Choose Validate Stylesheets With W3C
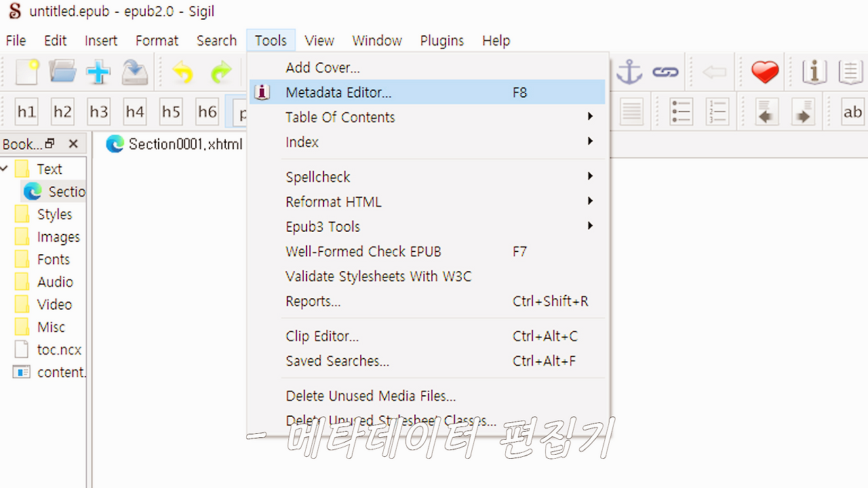 coord(427,277)
